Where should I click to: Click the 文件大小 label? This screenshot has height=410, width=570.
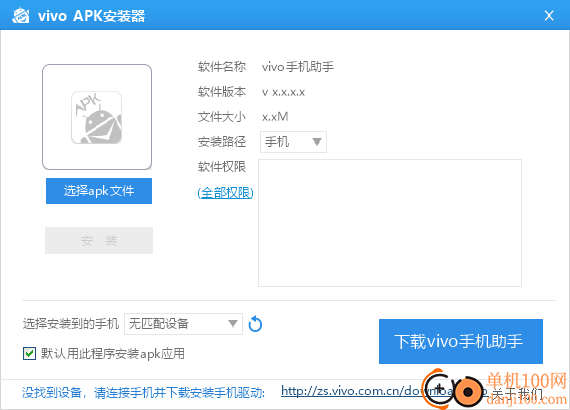click(222, 117)
